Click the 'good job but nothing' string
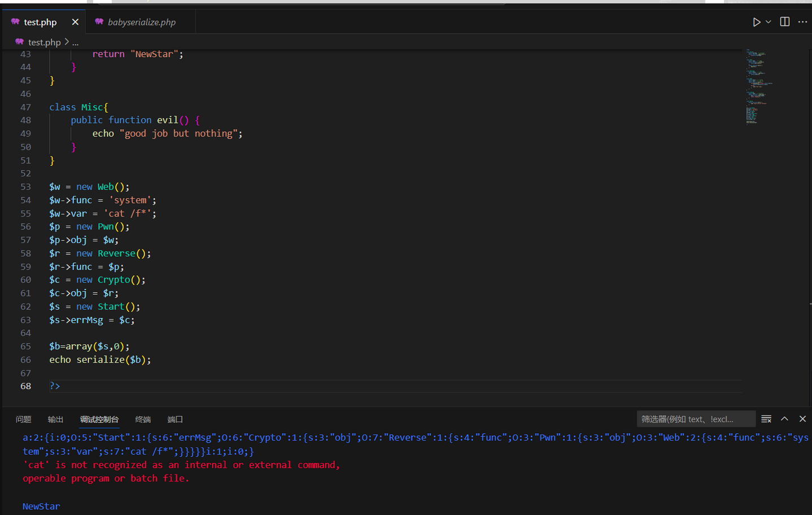 (x=178, y=134)
